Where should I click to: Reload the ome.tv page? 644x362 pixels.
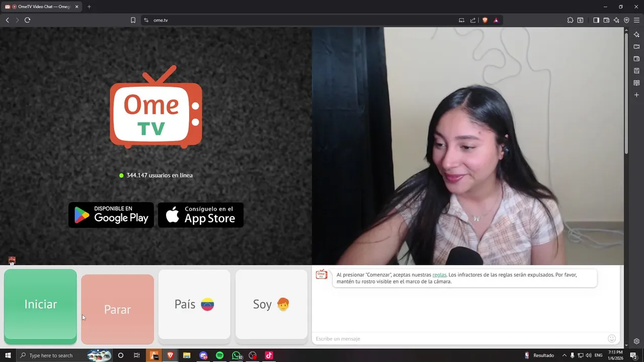27,20
